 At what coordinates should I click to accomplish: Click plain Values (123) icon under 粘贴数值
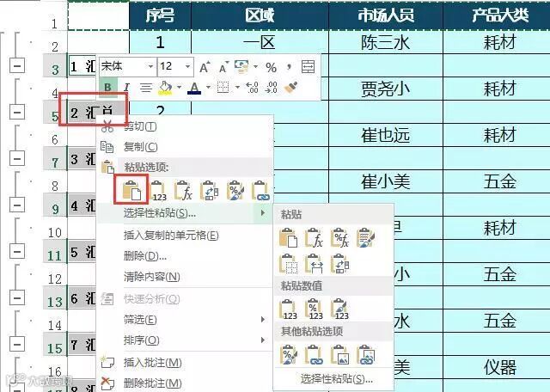pyautogui.click(x=288, y=309)
